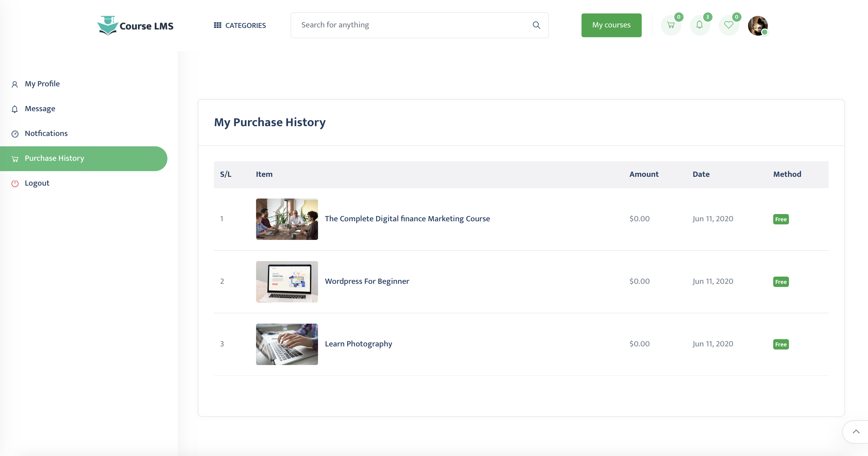This screenshot has width=868, height=456.
Task: Open the Learn Photography course
Action: point(358,344)
